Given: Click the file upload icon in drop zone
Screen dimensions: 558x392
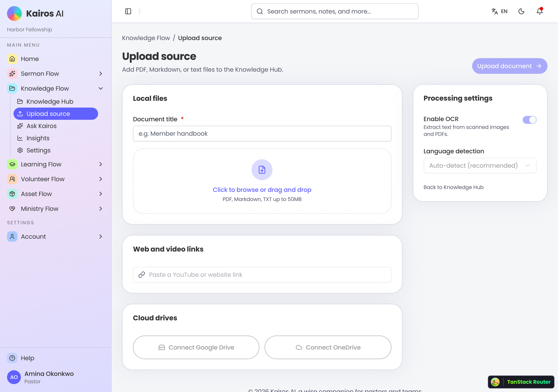Looking at the screenshot, I should coord(262,170).
